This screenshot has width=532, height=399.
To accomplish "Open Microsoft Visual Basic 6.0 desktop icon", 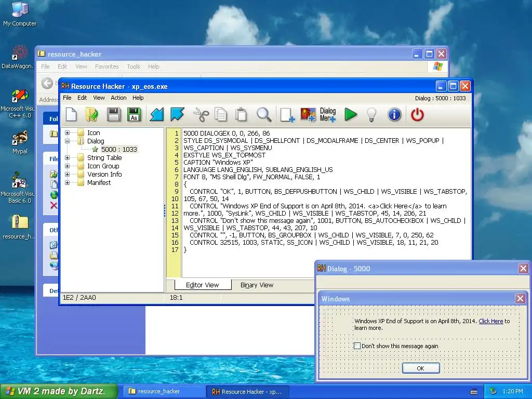I will tap(19, 188).
